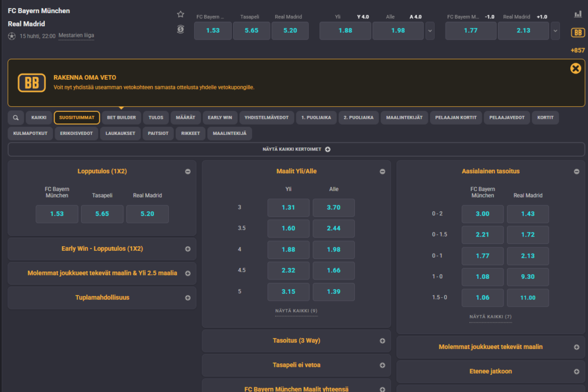Viewport: 588px width, 392px height.
Task: Open the handicap -1.0/+1.0 dropdown
Action: click(x=555, y=31)
